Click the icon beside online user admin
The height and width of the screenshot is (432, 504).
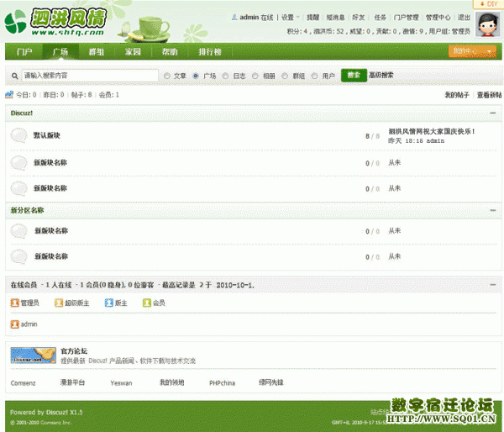(x=15, y=324)
